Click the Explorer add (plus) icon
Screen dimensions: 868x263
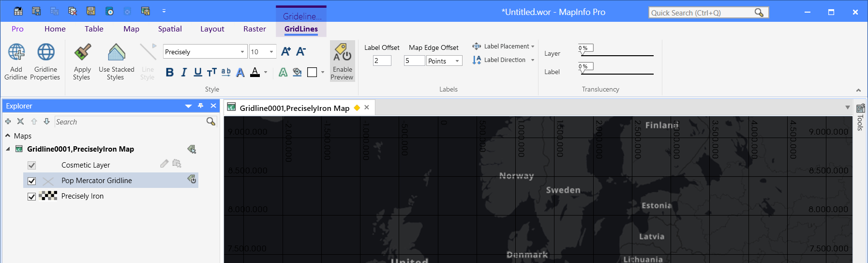[x=8, y=122]
